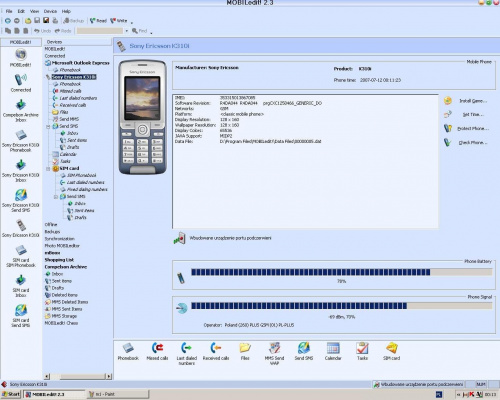500x400 pixels.
Task: Open Received calls shortcut in bottom bar
Action: pyautogui.click(x=216, y=352)
